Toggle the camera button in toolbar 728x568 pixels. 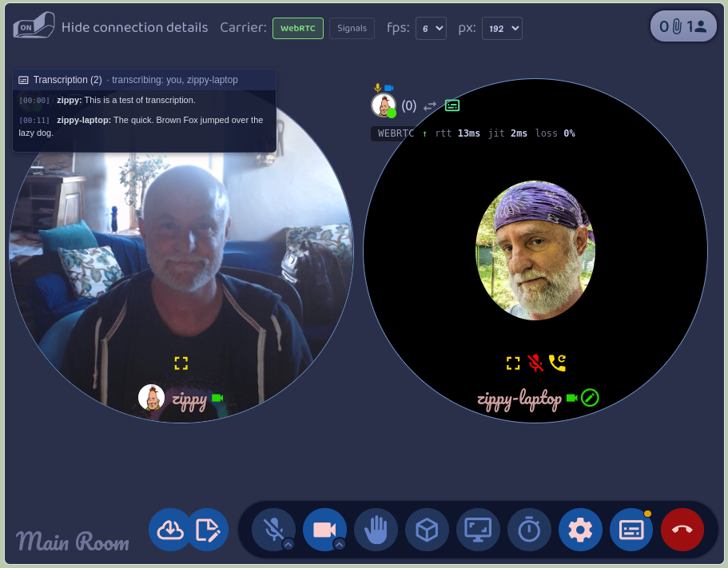point(324,529)
